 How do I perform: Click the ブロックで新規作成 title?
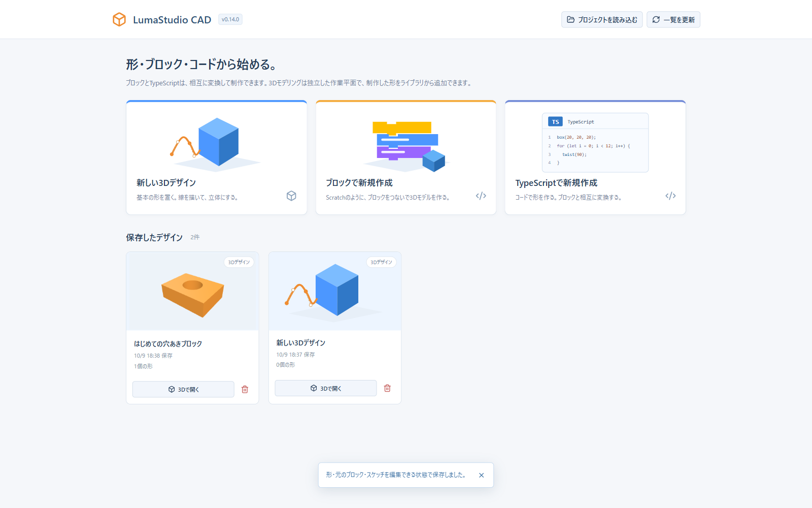tap(359, 183)
